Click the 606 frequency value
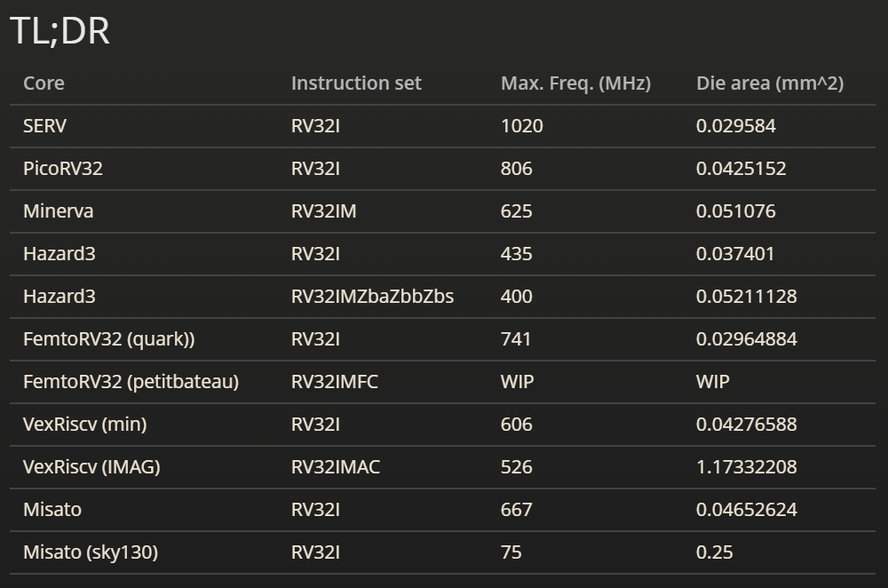888x588 pixels. click(517, 424)
